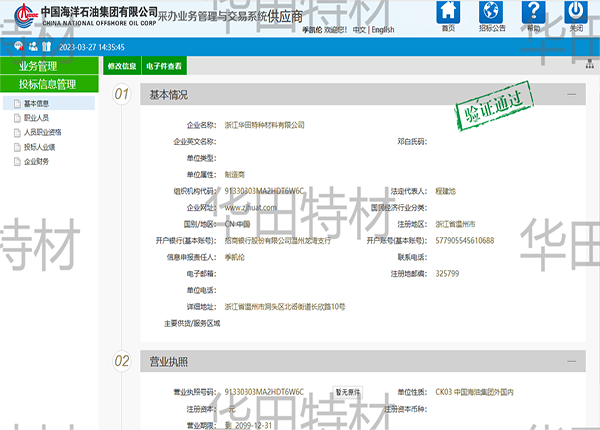Click the users icon in blue bar
This screenshot has width=600, height=430.
tap(33, 47)
